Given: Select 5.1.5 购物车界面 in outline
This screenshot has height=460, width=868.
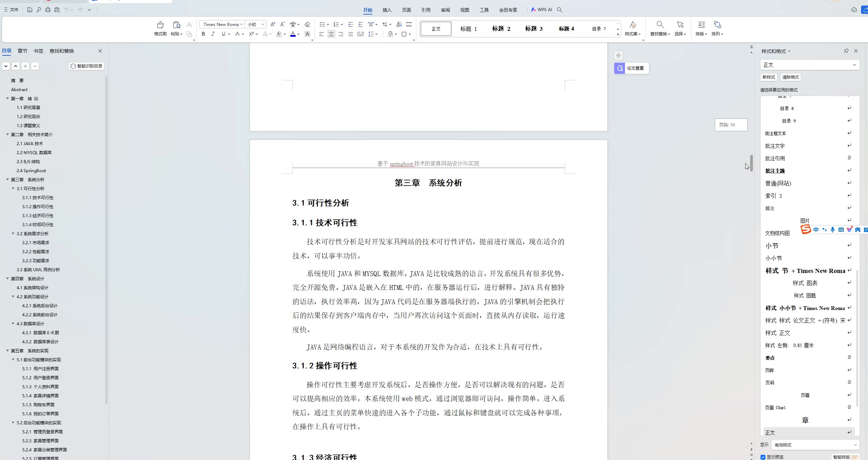Looking at the screenshot, I should pos(38,405).
